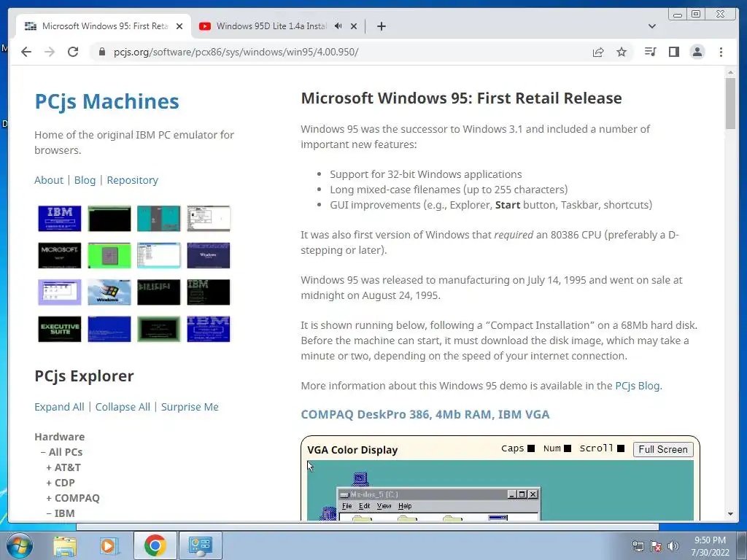The image size is (747, 560).
Task: Click the Chrome taskbar icon
Action: click(x=155, y=545)
